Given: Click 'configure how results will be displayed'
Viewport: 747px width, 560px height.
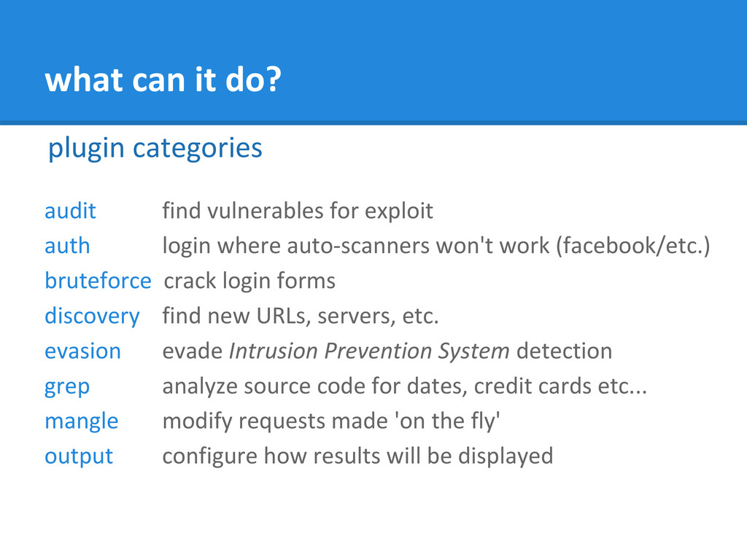Looking at the screenshot, I should click(357, 456).
